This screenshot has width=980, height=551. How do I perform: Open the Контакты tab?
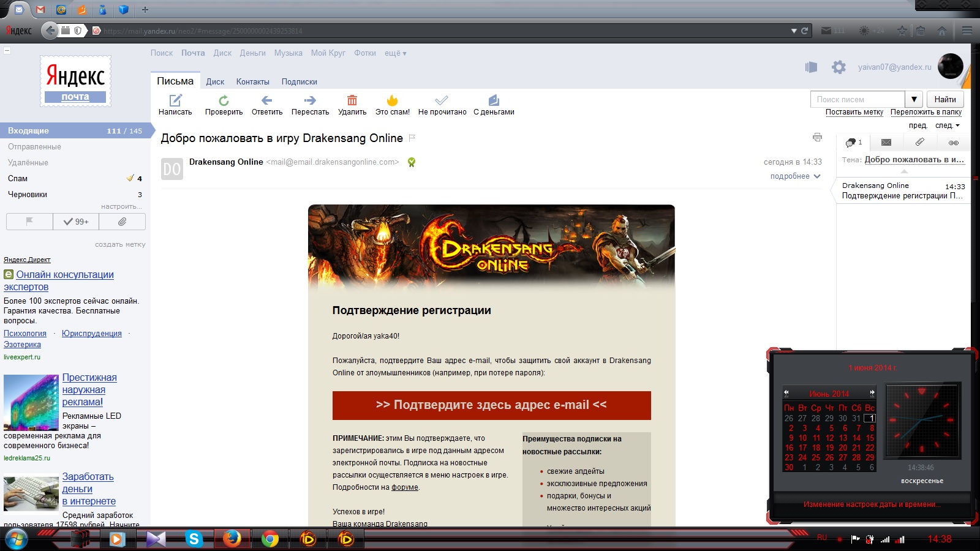pyautogui.click(x=253, y=81)
